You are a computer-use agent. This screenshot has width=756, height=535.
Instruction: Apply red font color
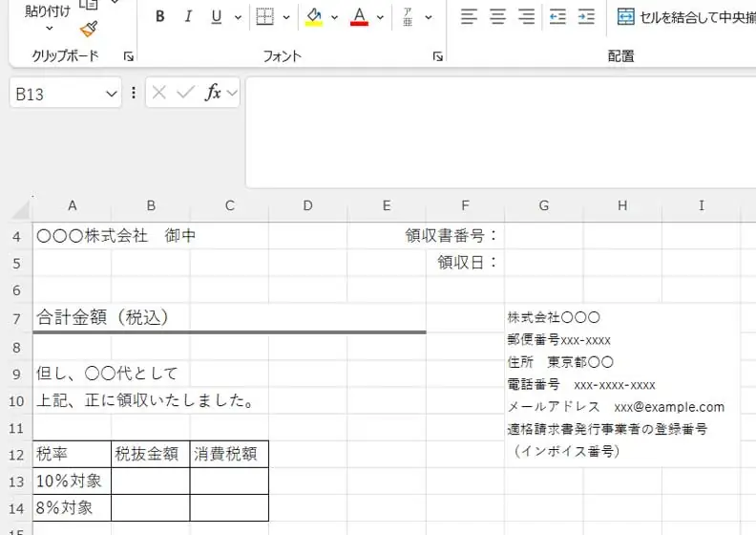tap(359, 17)
